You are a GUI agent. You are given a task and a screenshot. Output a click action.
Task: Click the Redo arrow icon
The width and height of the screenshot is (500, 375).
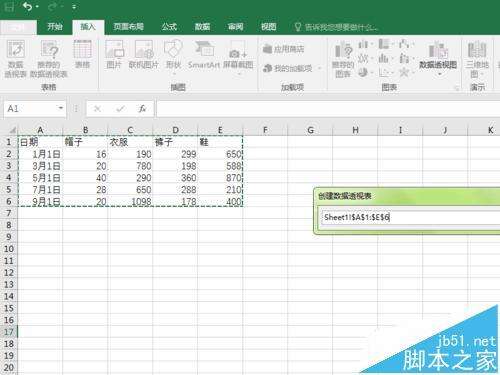(53, 6)
